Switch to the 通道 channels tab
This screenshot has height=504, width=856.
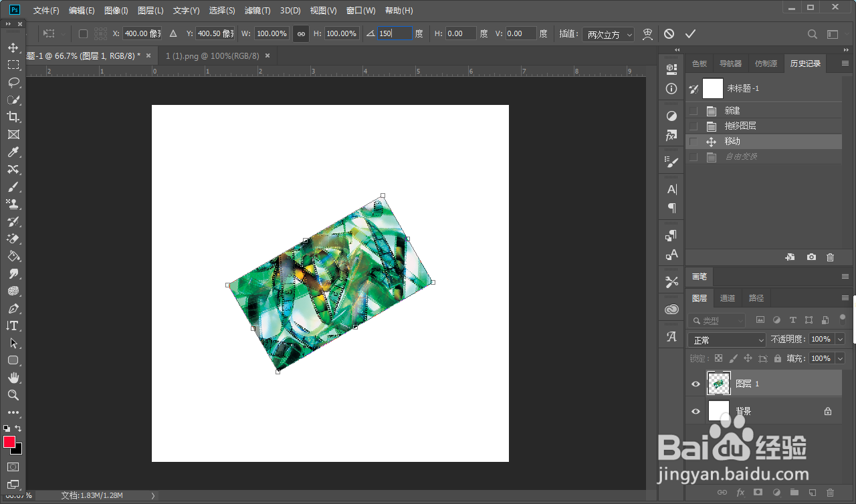pos(728,298)
